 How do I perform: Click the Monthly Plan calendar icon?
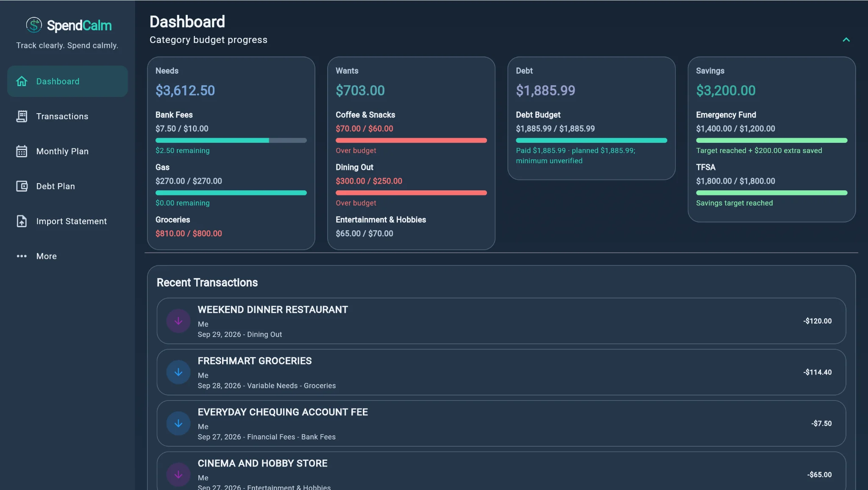[x=22, y=151]
